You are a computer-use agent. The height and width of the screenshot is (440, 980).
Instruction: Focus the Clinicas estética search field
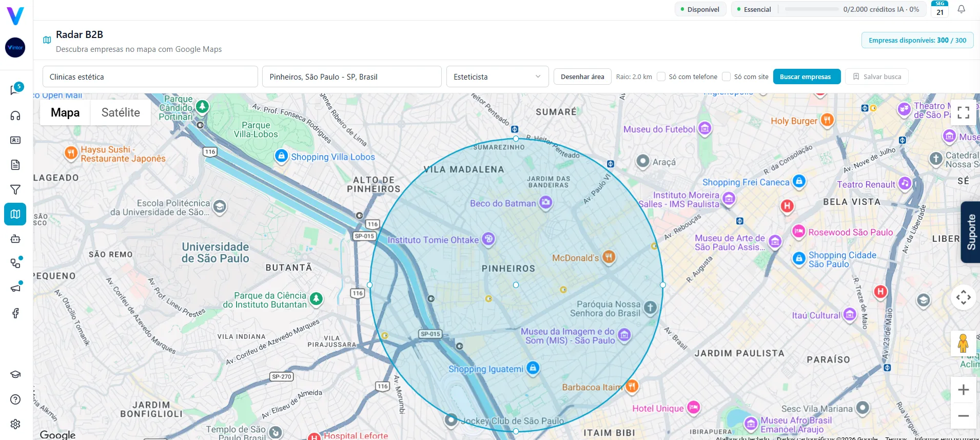[x=150, y=76]
